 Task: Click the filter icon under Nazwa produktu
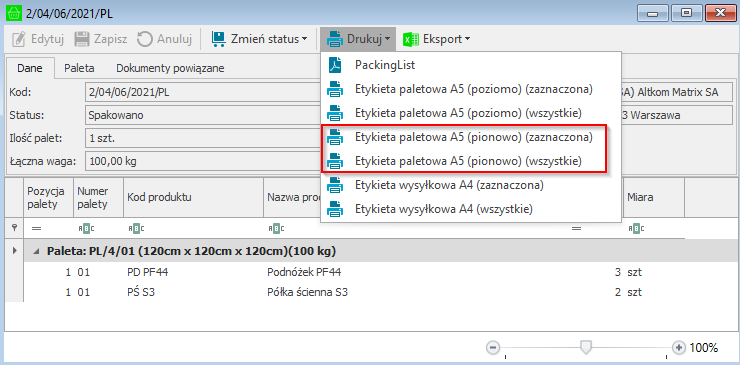click(x=276, y=229)
